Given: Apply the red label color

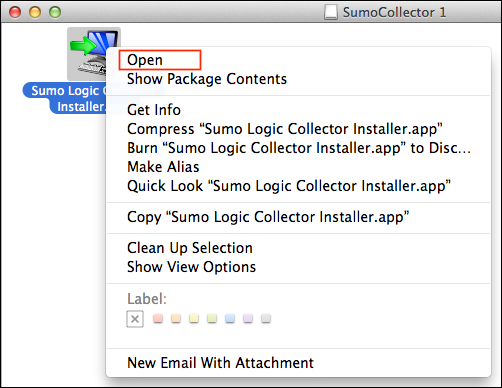Looking at the screenshot, I should click(x=158, y=319).
